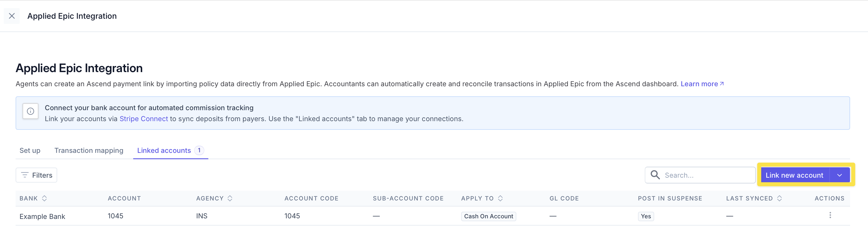Focus the Search input field
868x244 pixels.
[x=700, y=175]
